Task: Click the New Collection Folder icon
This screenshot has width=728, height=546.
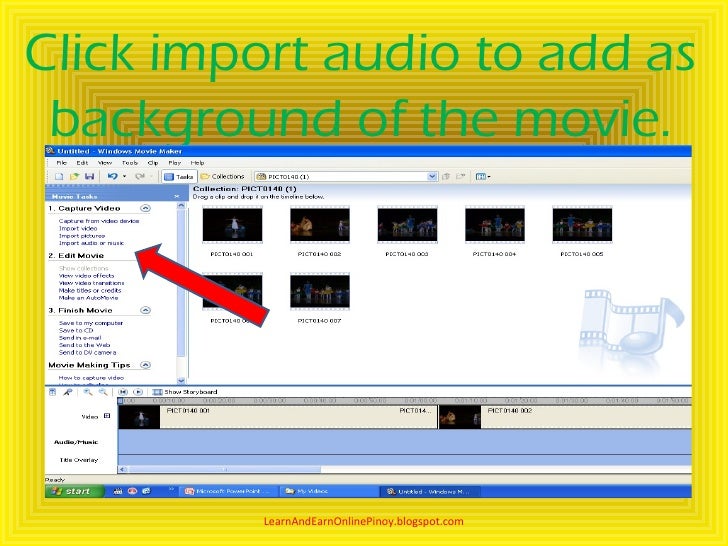Action: 461,176
